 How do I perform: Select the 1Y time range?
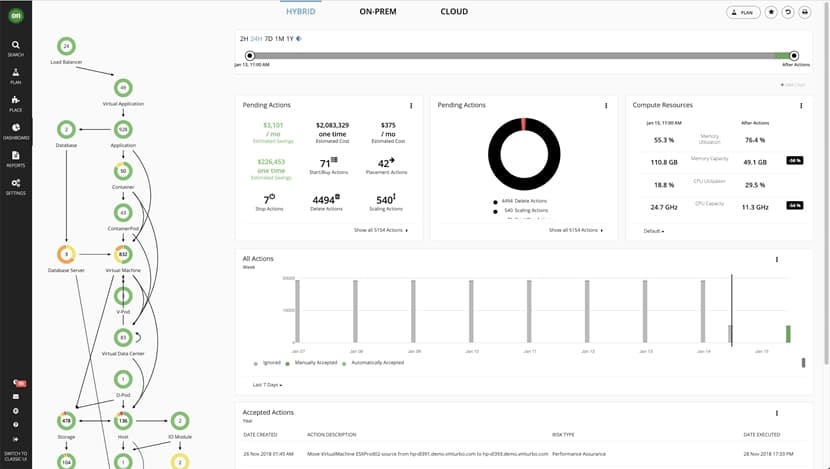[x=290, y=39]
